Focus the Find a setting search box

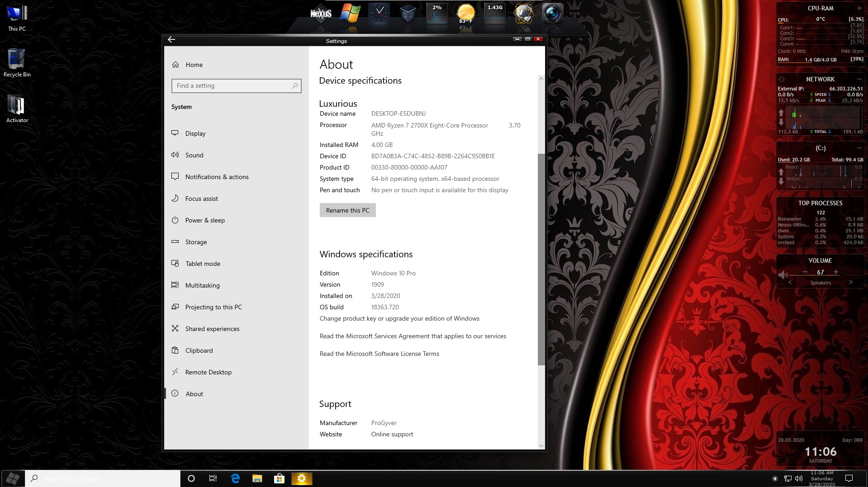click(236, 85)
